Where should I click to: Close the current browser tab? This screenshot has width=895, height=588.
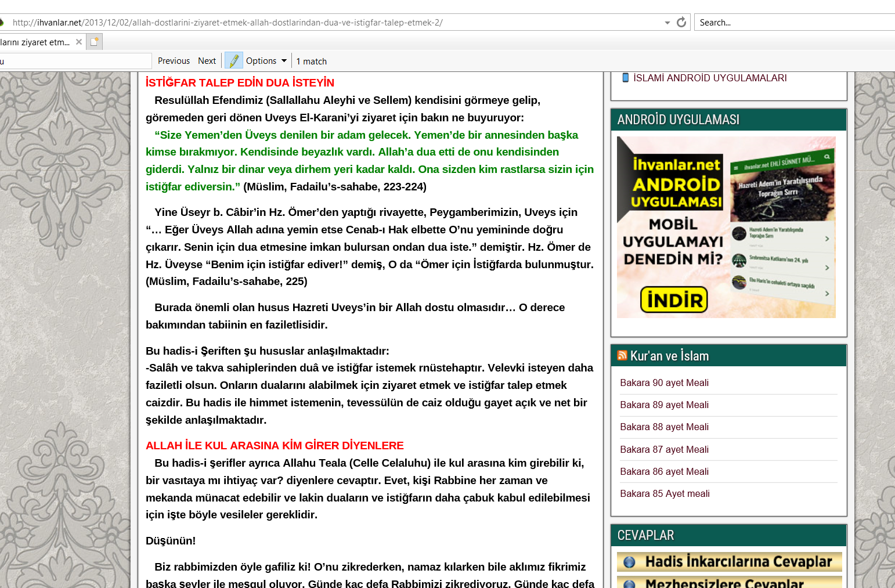[79, 42]
